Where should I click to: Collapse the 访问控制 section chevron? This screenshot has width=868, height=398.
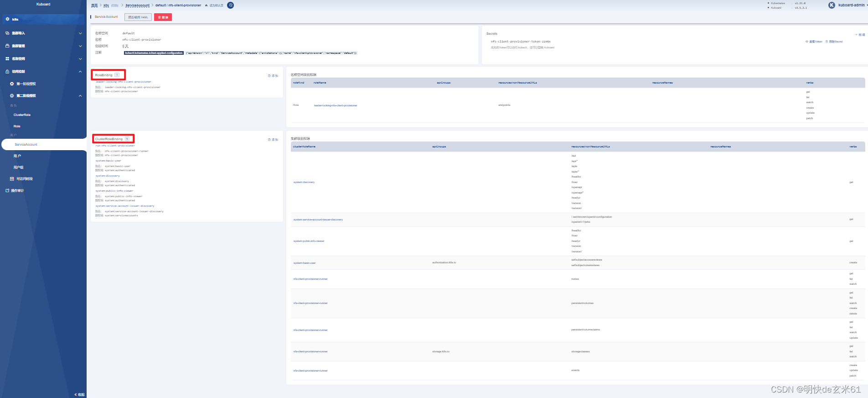80,72
